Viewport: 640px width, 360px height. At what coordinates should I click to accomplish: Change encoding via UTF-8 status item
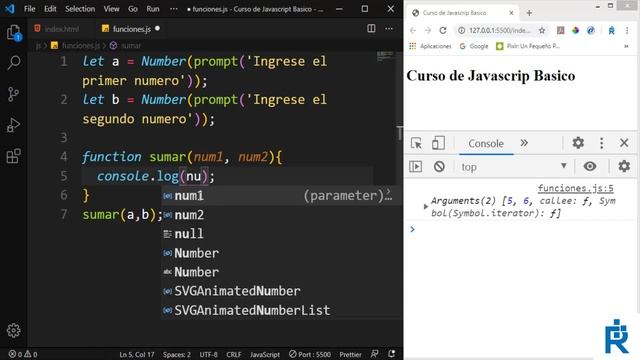coord(209,354)
